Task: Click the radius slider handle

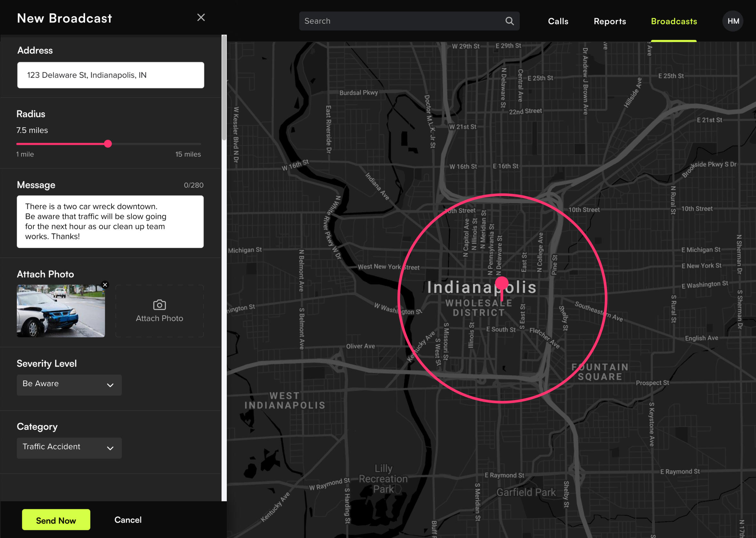Action: pos(108,144)
